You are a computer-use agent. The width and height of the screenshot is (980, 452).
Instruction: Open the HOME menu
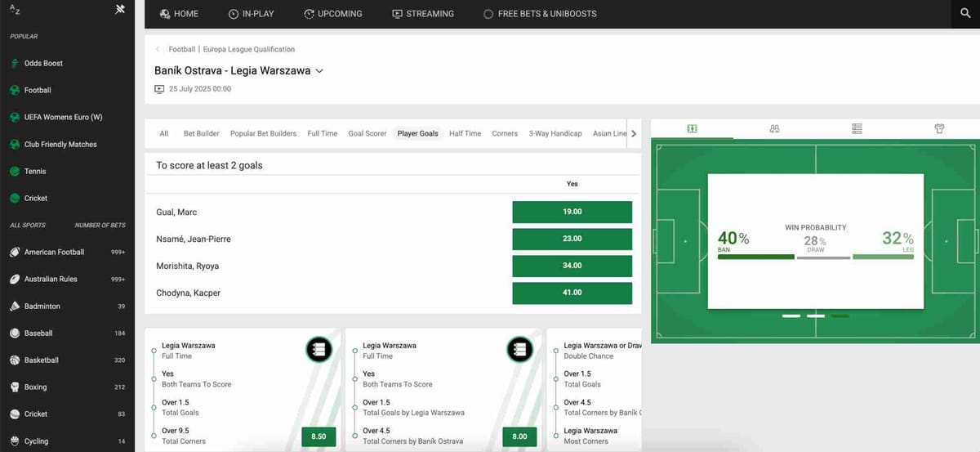[x=179, y=14]
